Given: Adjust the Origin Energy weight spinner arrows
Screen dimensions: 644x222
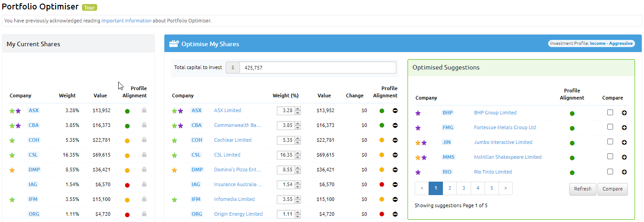Looking at the screenshot, I should (x=298, y=214).
